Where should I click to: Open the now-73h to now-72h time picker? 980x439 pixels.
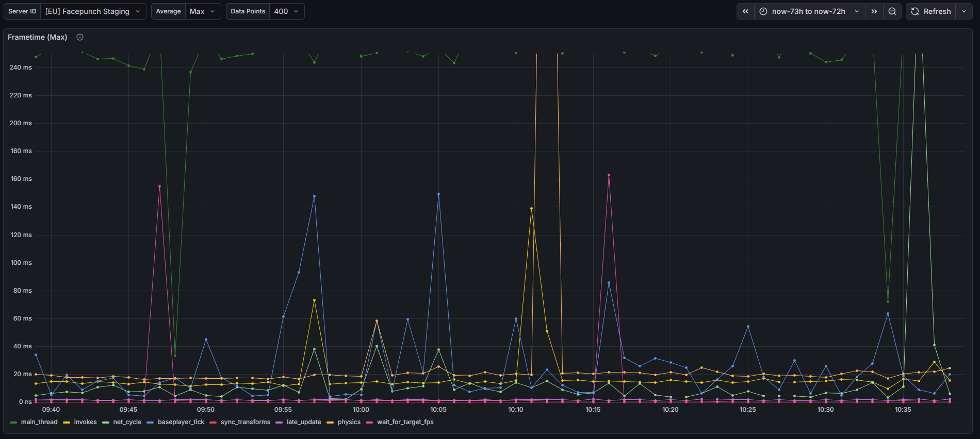coord(809,11)
